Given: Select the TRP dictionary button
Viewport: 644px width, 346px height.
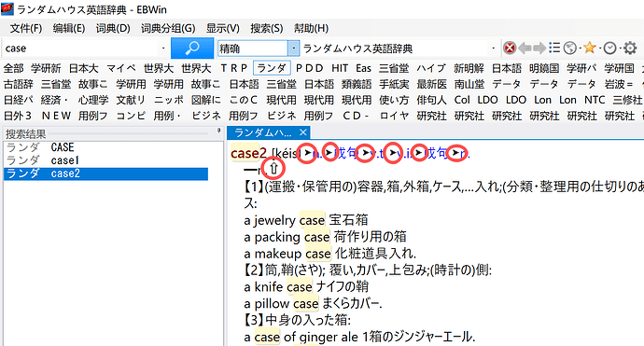Looking at the screenshot, I should pos(233,68).
